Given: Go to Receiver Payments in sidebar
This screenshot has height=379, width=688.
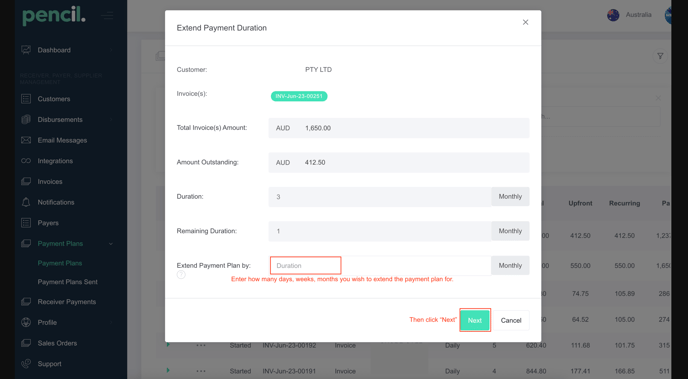Looking at the screenshot, I should pyautogui.click(x=67, y=302).
